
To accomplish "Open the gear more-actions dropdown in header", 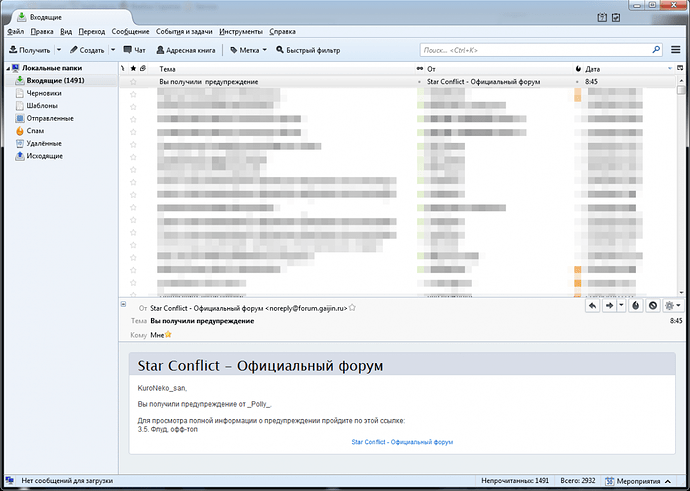I will [673, 306].
